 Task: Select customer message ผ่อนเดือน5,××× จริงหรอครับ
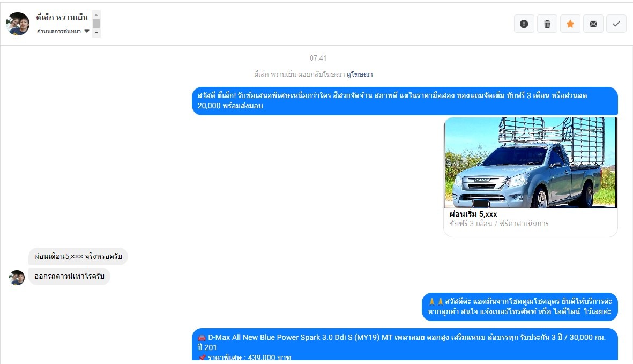click(x=78, y=256)
